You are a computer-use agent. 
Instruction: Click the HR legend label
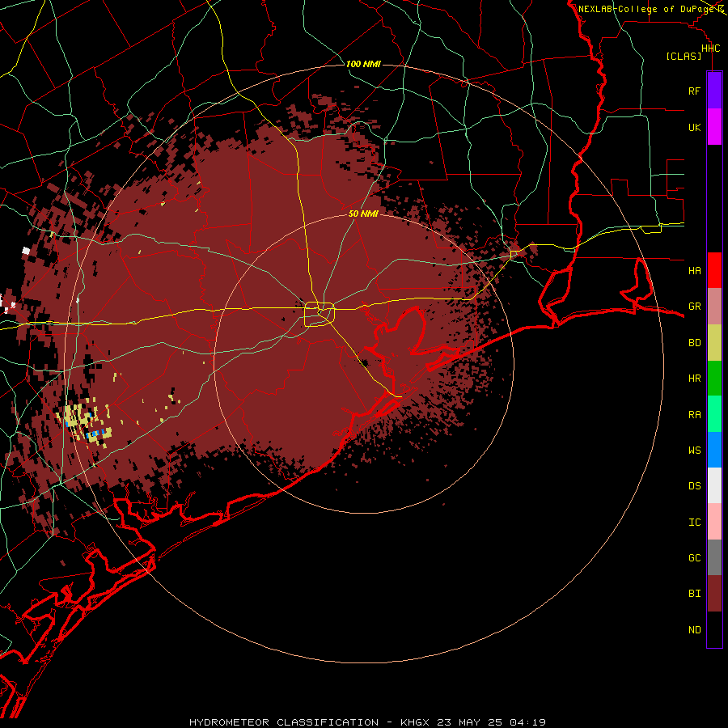[694, 379]
